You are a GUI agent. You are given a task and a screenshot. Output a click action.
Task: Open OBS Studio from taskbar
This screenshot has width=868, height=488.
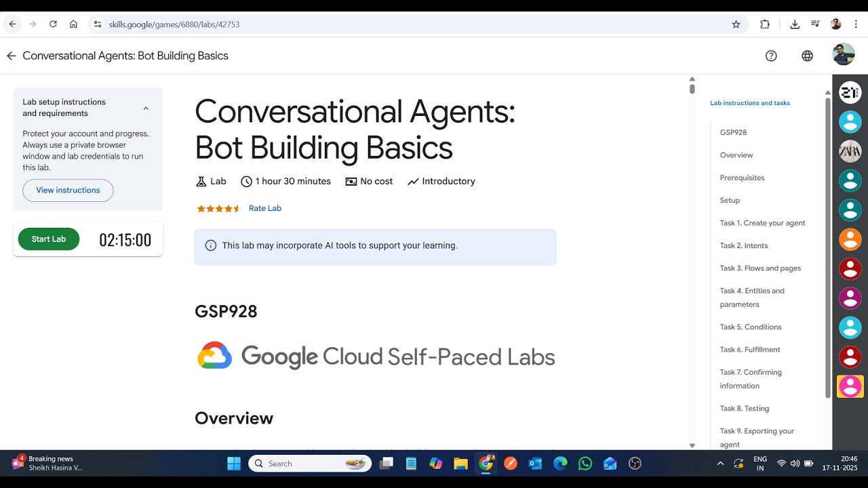pos(635,464)
